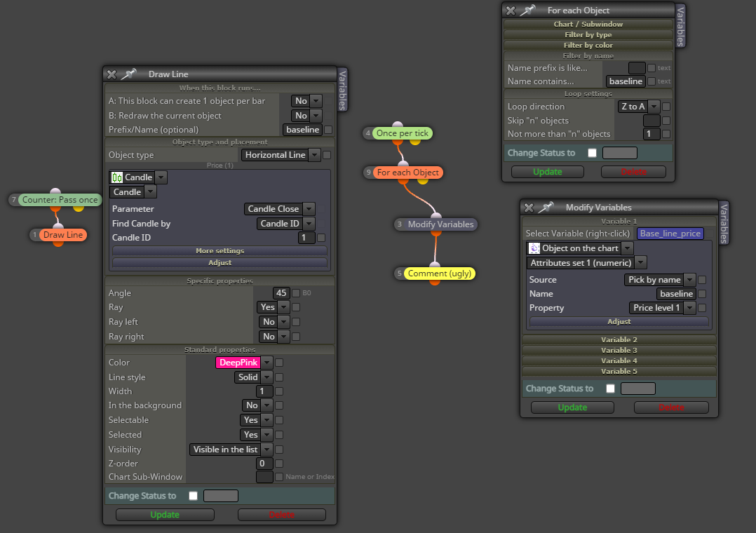The height and width of the screenshot is (533, 756).
Task: Click the Object on the chart icon
Action: click(x=534, y=248)
